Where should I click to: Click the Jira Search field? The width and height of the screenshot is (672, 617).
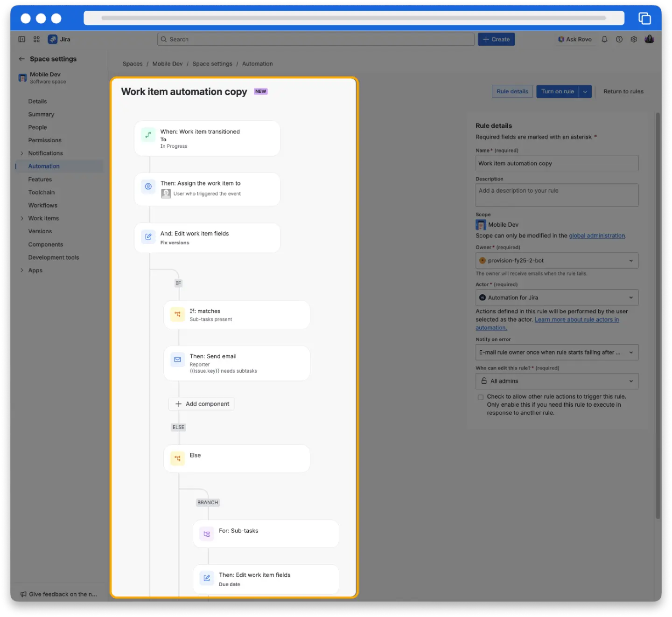tap(316, 39)
